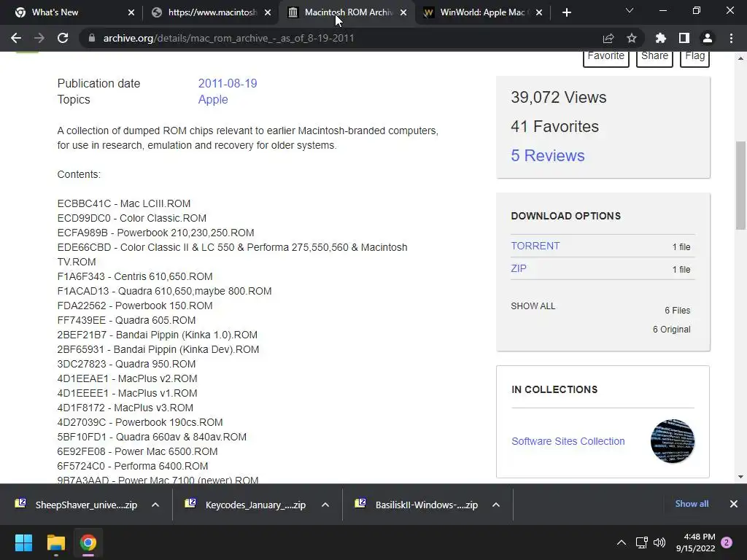Click SHOW ALL download files
Viewport: 747px width, 560px height.
(533, 306)
